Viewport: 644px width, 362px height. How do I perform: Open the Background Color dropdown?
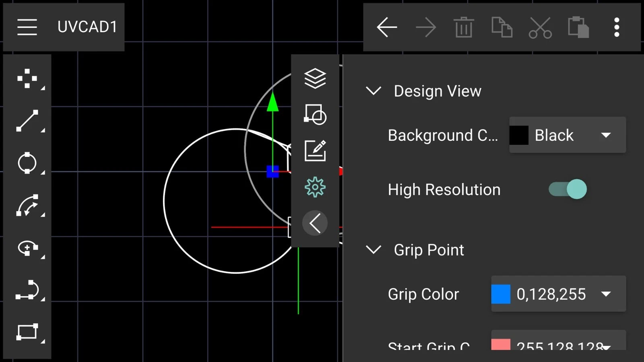pos(567,135)
